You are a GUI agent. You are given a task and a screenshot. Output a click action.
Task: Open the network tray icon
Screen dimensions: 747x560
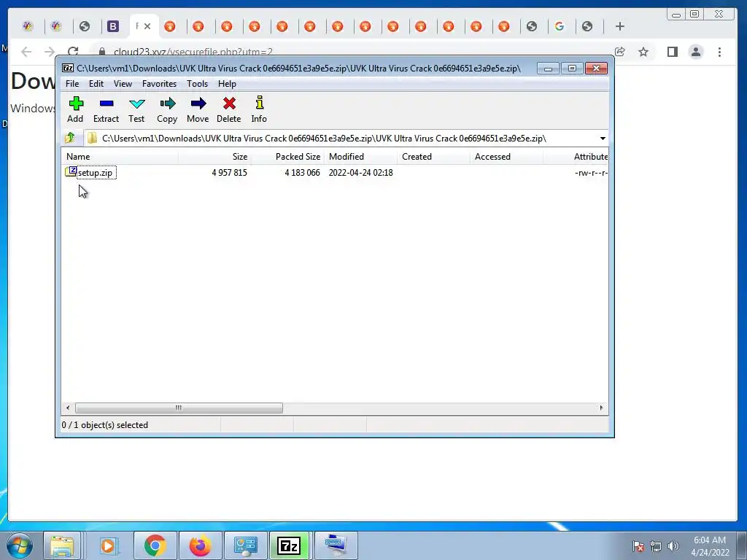click(x=656, y=546)
